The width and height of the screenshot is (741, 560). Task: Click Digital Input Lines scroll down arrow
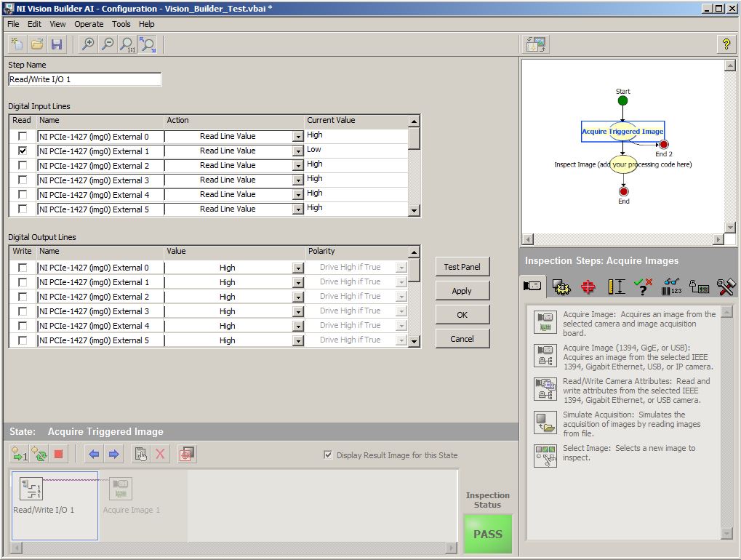[414, 211]
